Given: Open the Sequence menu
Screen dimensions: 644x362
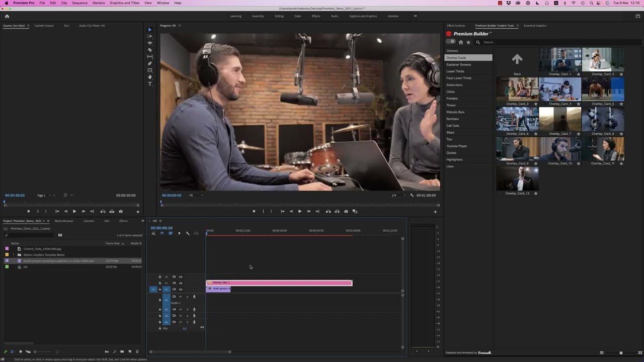Looking at the screenshot, I should [x=79, y=3].
